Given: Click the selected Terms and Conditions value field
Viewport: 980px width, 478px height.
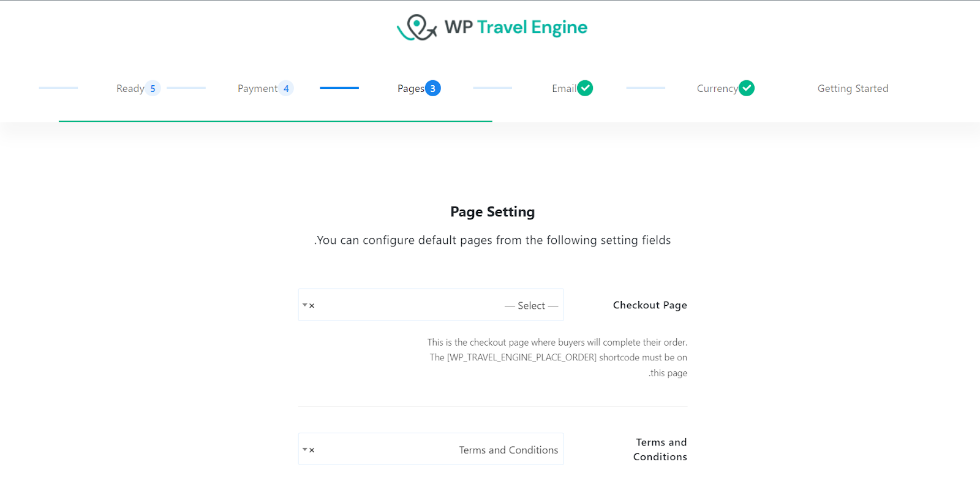Looking at the screenshot, I should pyautogui.click(x=441, y=450).
